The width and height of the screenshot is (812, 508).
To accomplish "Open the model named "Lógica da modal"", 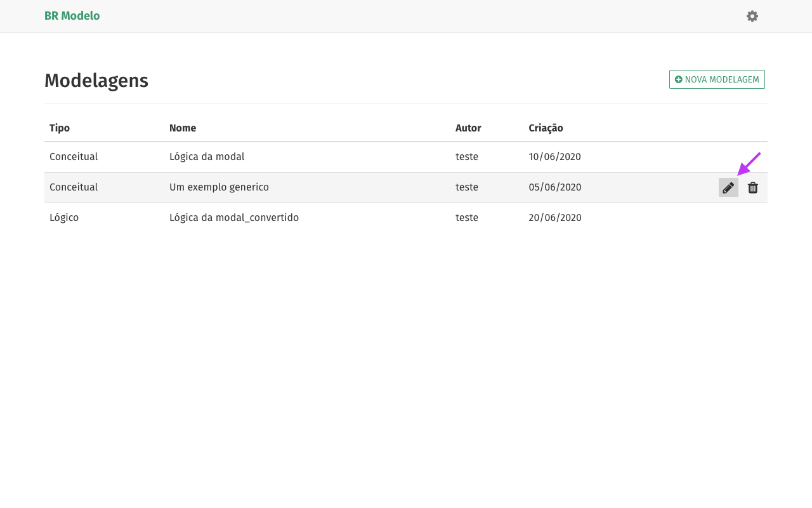I will point(207,156).
